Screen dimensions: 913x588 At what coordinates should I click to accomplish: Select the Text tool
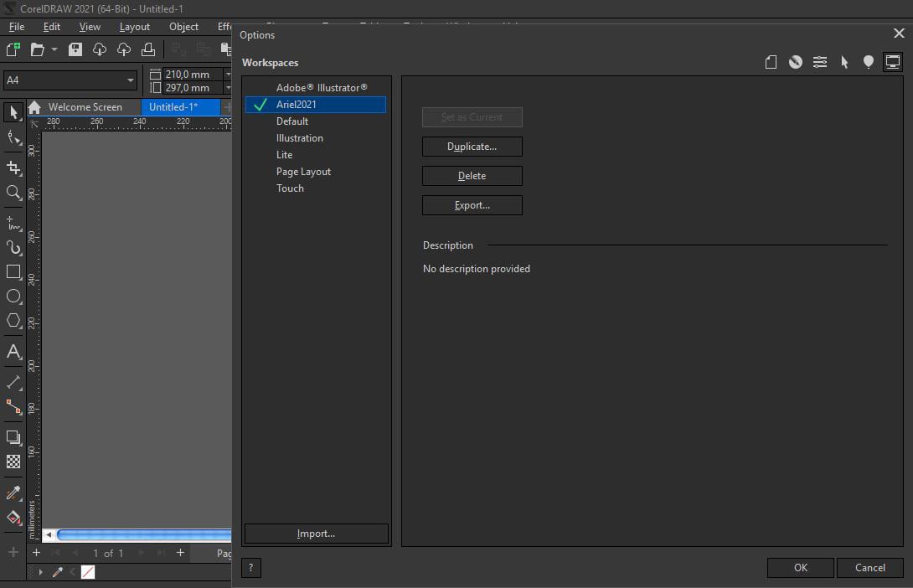click(x=13, y=352)
